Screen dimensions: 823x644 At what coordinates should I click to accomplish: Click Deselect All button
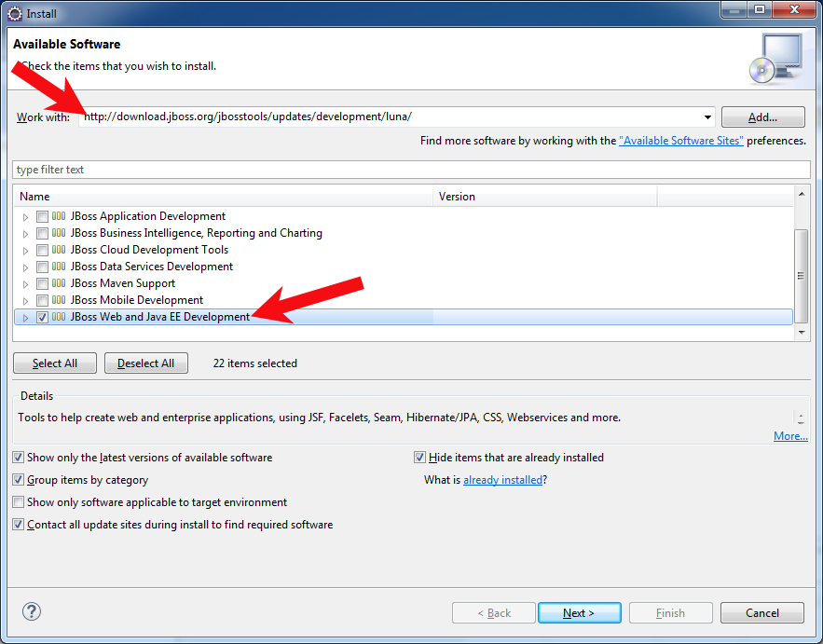coord(146,363)
